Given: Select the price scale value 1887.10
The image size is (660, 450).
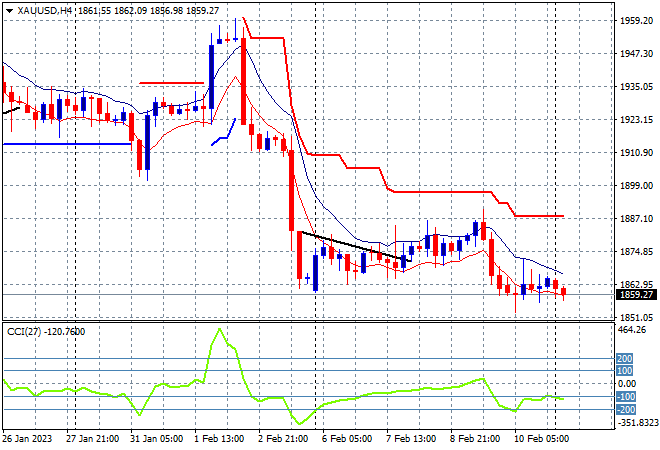Looking at the screenshot, I should click(637, 218).
